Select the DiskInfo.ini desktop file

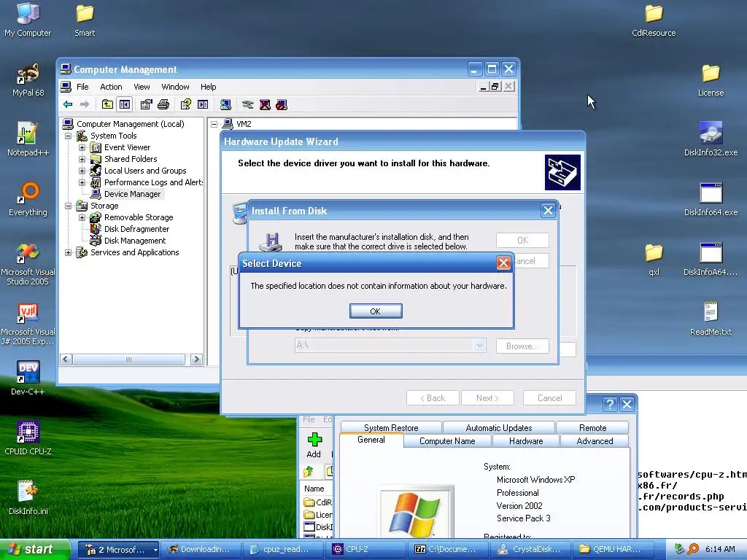click(x=28, y=498)
